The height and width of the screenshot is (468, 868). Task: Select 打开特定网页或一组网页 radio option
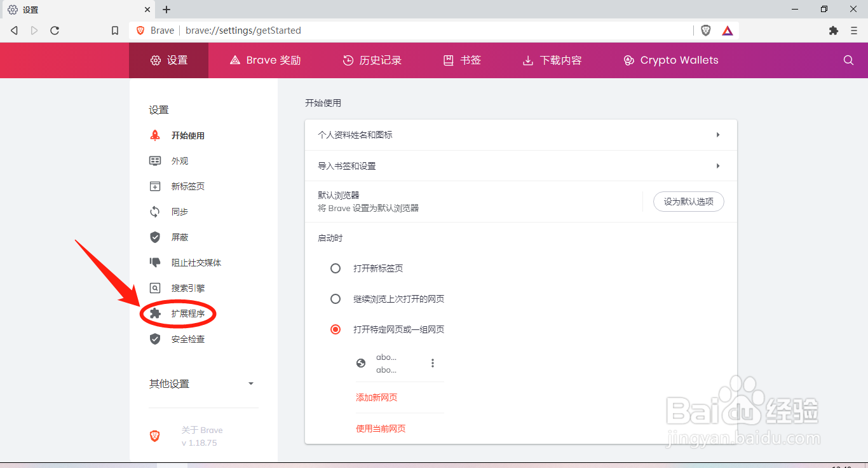point(336,329)
